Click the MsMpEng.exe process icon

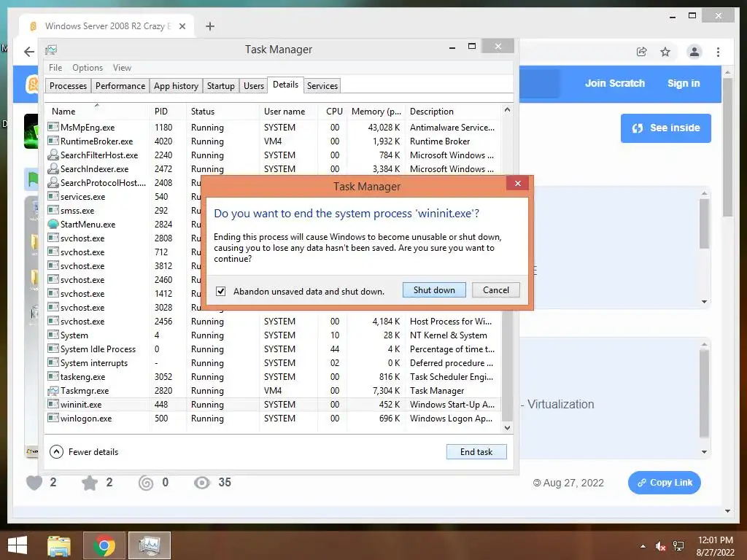point(53,127)
